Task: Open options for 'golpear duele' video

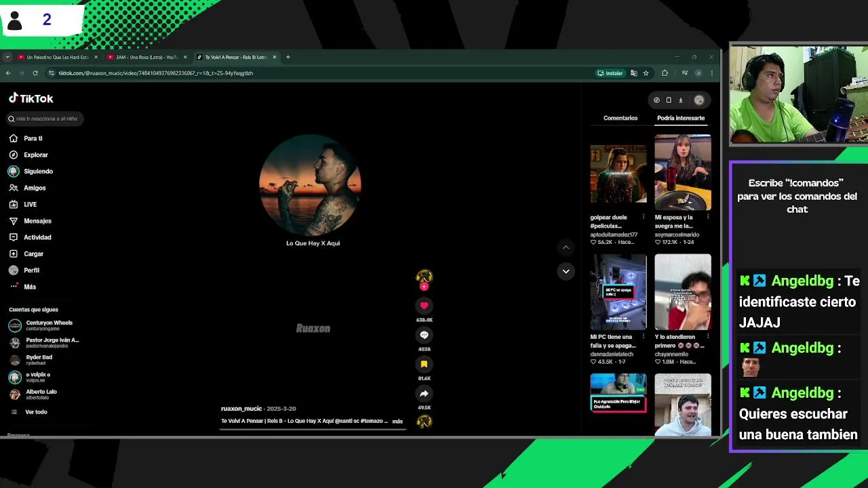Action: click(643, 217)
